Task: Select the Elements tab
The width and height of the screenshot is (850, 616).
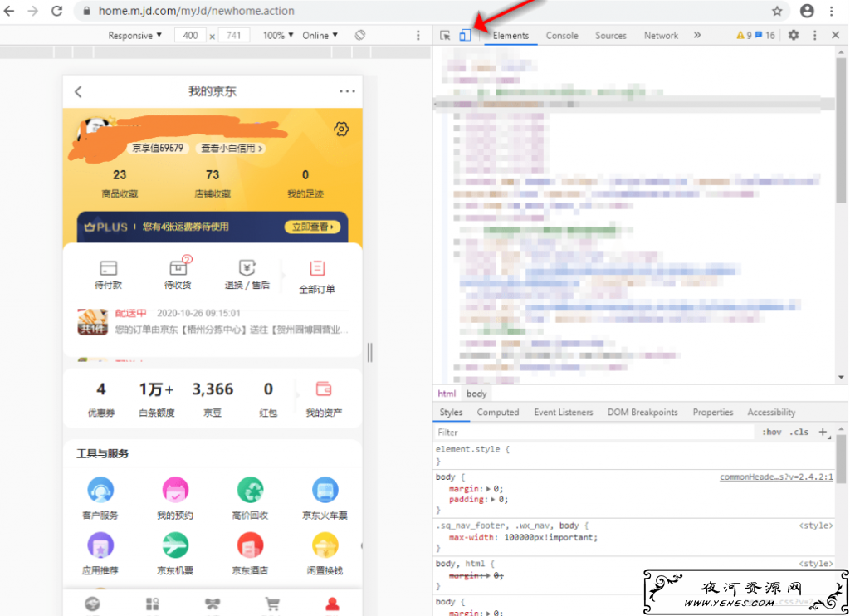Action: pyautogui.click(x=510, y=35)
